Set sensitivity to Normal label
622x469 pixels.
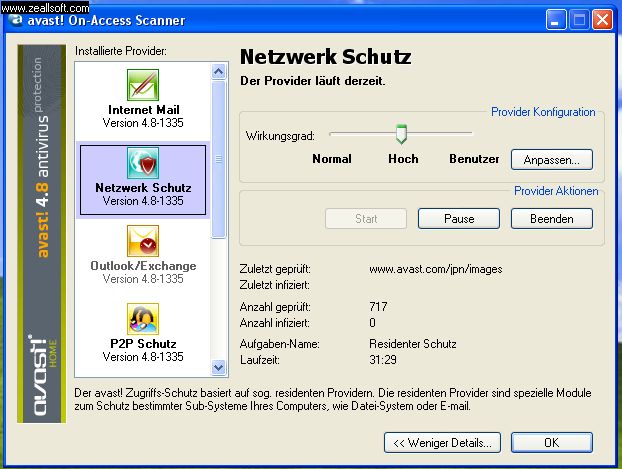click(332, 159)
